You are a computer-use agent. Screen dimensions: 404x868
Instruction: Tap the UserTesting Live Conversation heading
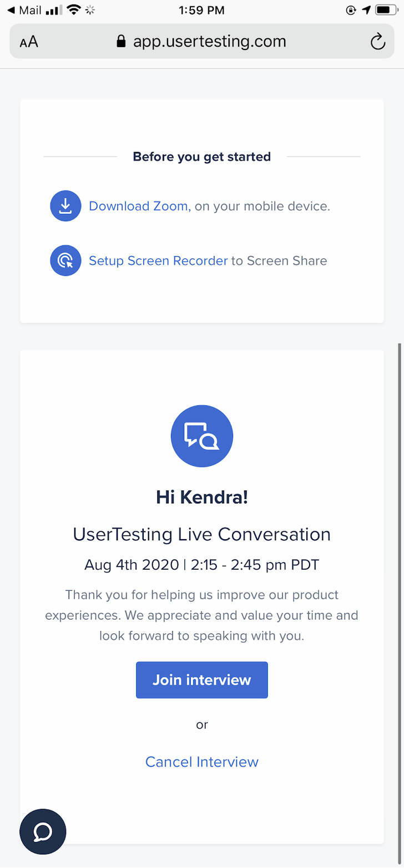click(202, 534)
